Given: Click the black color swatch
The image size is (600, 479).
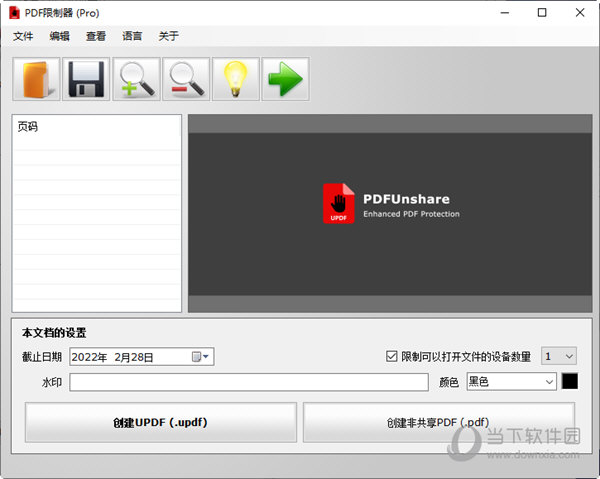Looking at the screenshot, I should pyautogui.click(x=570, y=381).
